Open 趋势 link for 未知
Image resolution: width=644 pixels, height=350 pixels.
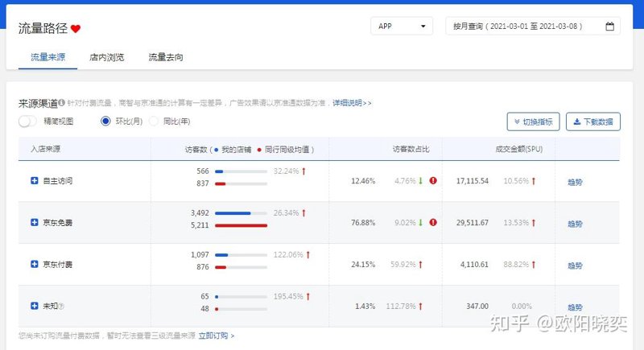click(575, 307)
